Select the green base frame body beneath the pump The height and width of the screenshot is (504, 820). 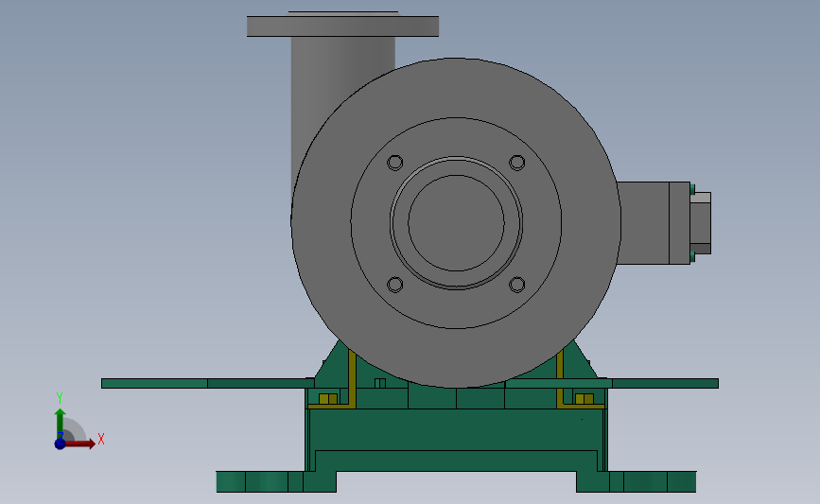pyautogui.click(x=456, y=429)
